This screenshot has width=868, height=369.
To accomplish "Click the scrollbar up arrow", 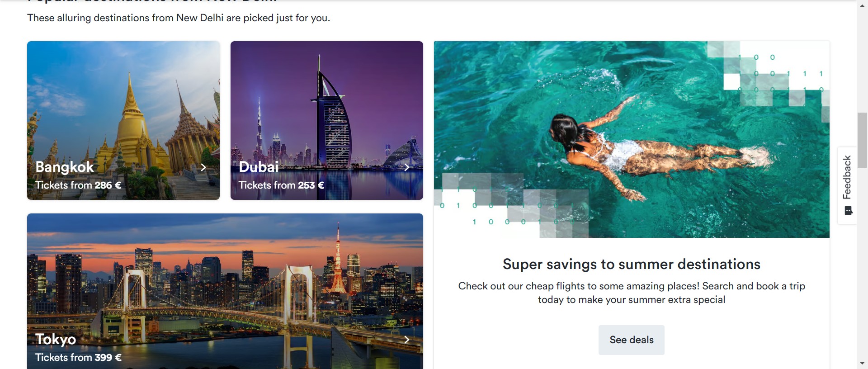I will [x=862, y=4].
